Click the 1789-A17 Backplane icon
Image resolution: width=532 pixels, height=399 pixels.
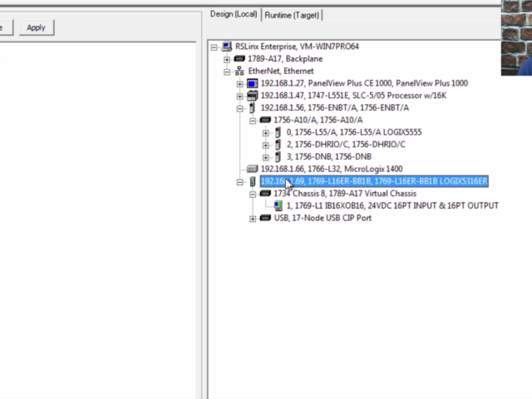pos(239,59)
